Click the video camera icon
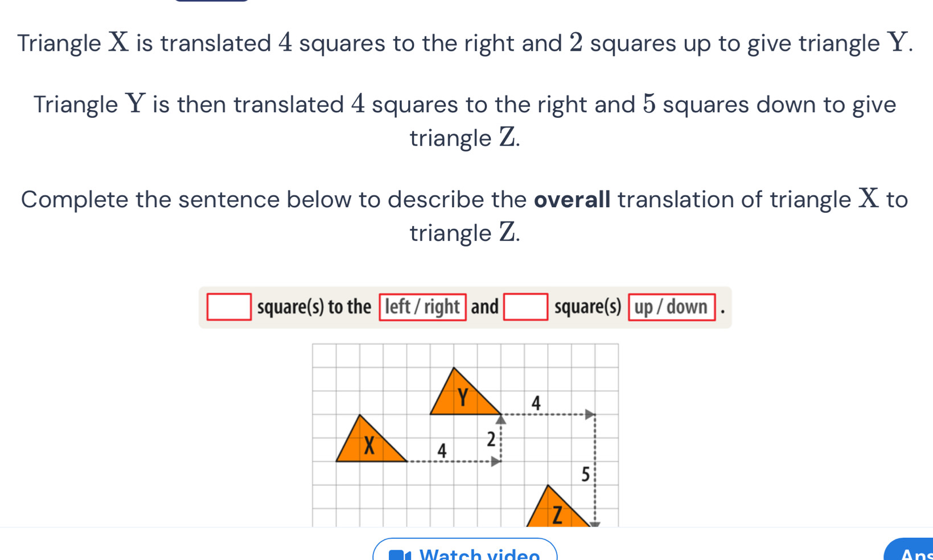The image size is (933, 560). click(x=399, y=555)
